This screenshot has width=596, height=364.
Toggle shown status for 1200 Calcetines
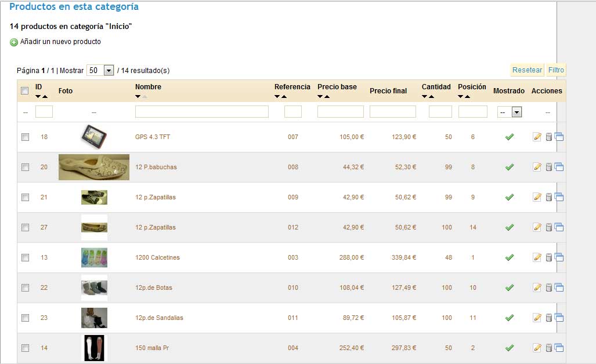[510, 257]
